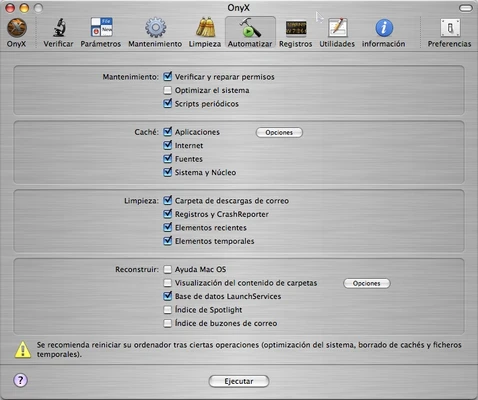Open the Preferencias switch icon
This screenshot has width=478, height=400.
450,28
